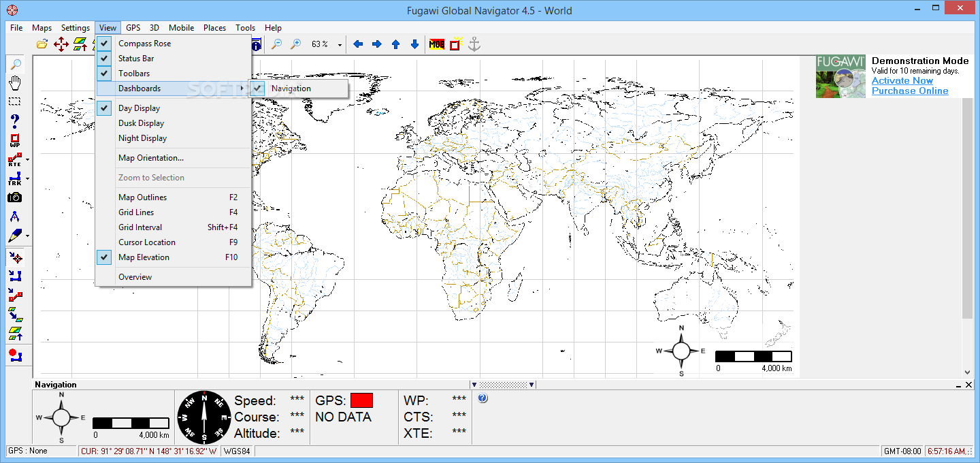Click the Purchase Online link
The height and width of the screenshot is (463, 980).
(x=910, y=91)
